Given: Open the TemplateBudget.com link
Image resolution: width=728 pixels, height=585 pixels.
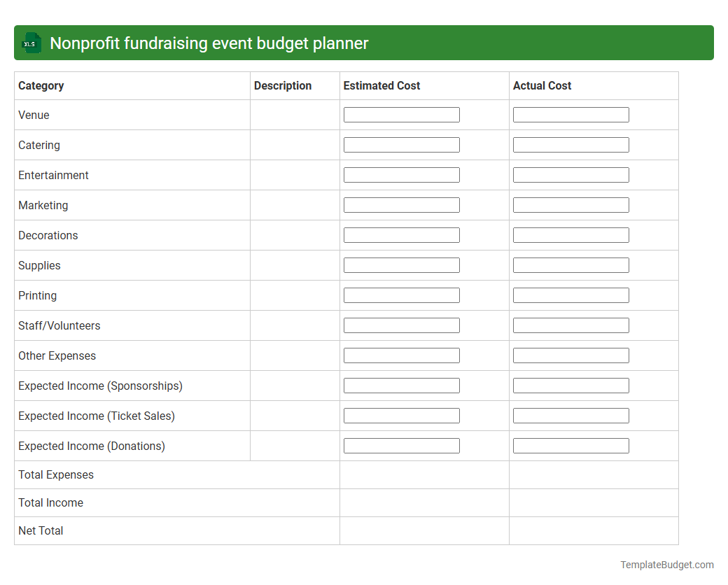Looking at the screenshot, I should point(666,564).
